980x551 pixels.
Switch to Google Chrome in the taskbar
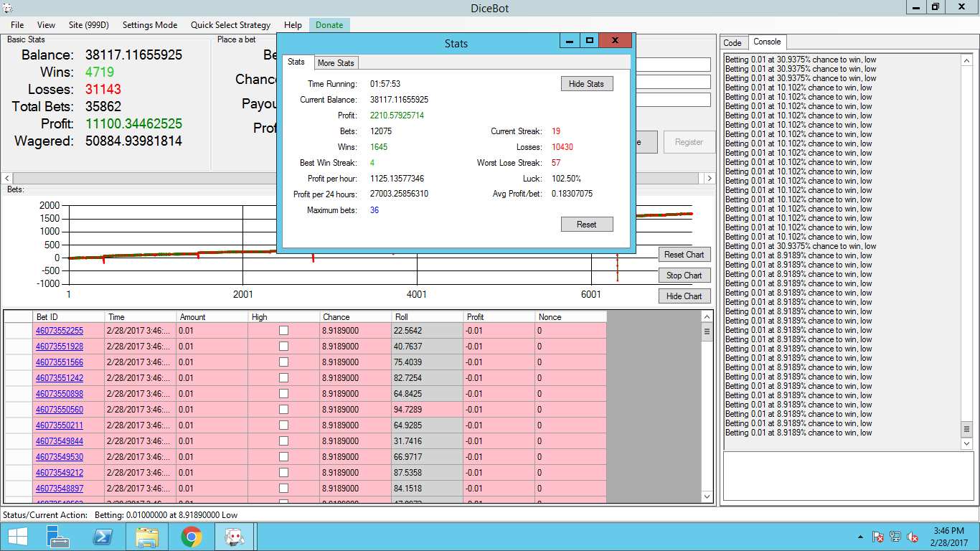point(191,537)
